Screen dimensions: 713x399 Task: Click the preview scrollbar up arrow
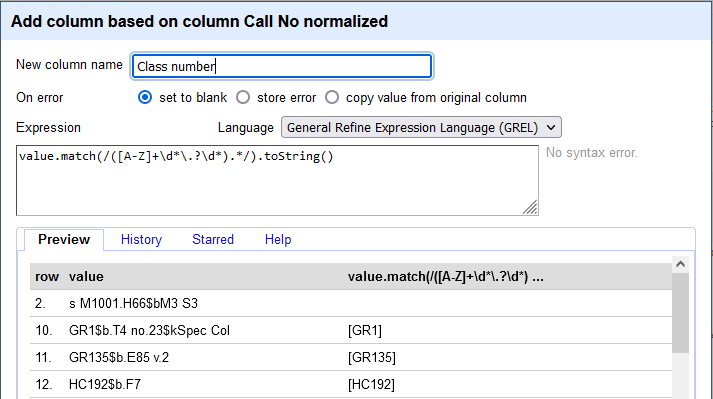pos(680,264)
